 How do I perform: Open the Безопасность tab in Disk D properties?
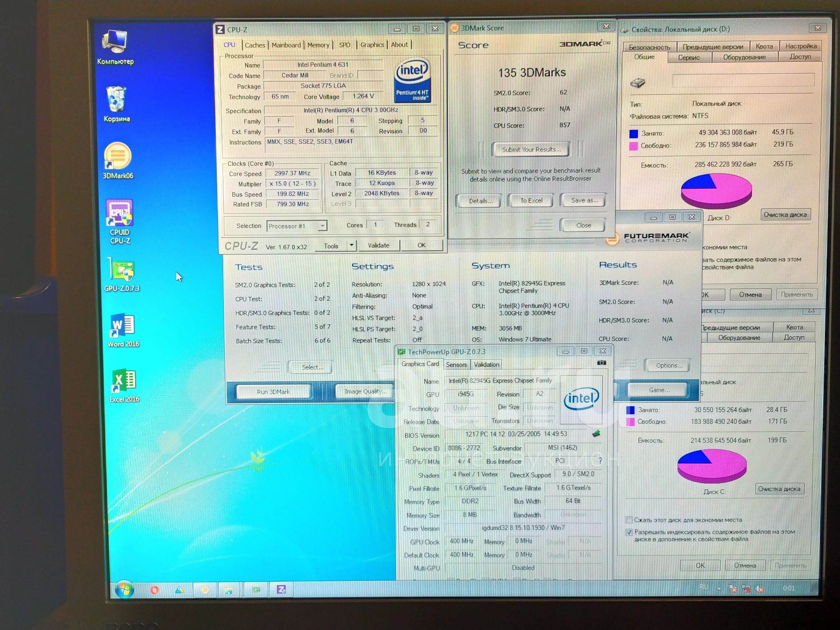point(650,47)
